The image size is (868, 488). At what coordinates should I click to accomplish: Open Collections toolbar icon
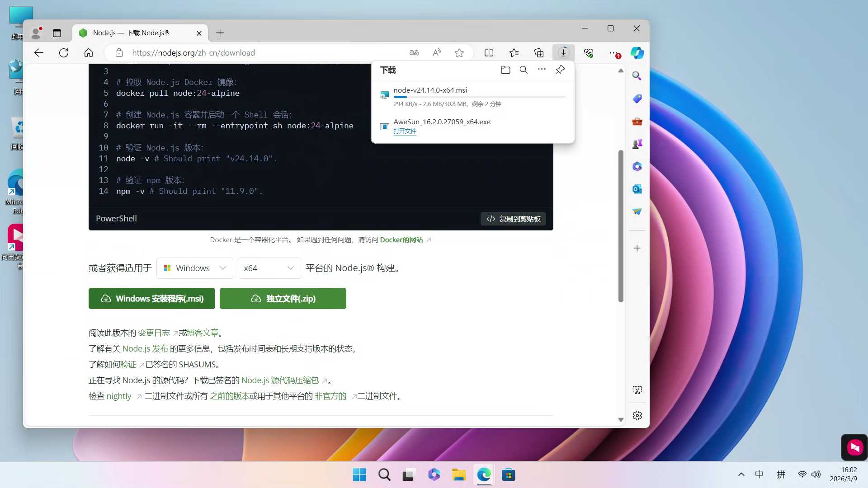tap(539, 53)
